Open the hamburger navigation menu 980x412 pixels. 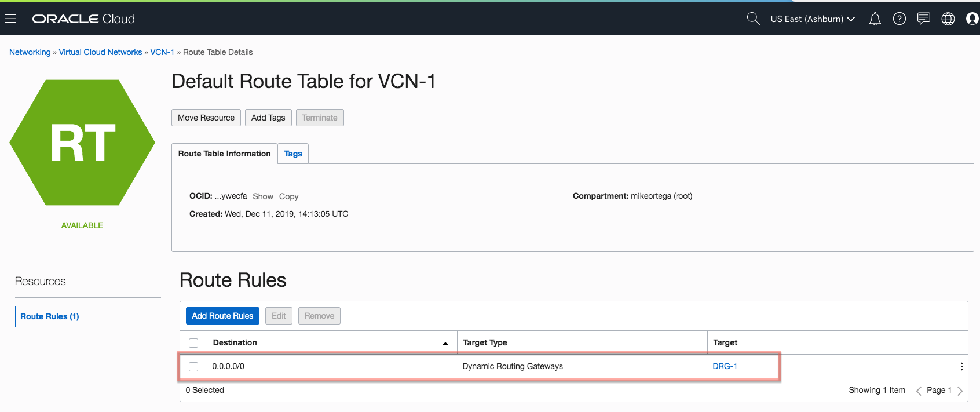click(10, 19)
